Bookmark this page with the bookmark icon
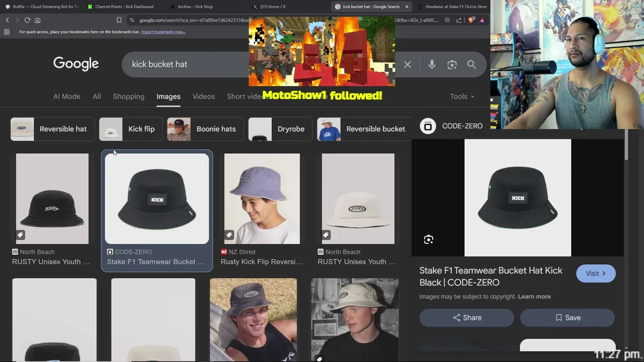The image size is (644, 362). click(119, 20)
